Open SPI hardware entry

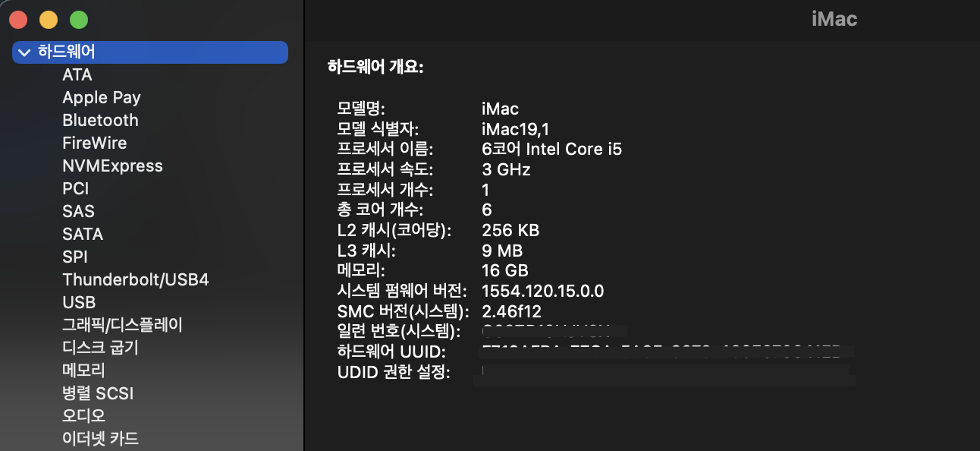[x=75, y=257]
